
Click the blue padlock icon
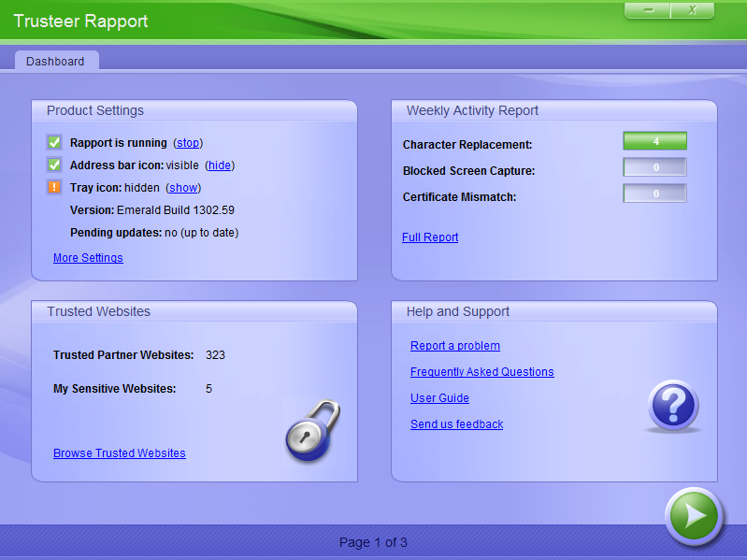point(312,432)
